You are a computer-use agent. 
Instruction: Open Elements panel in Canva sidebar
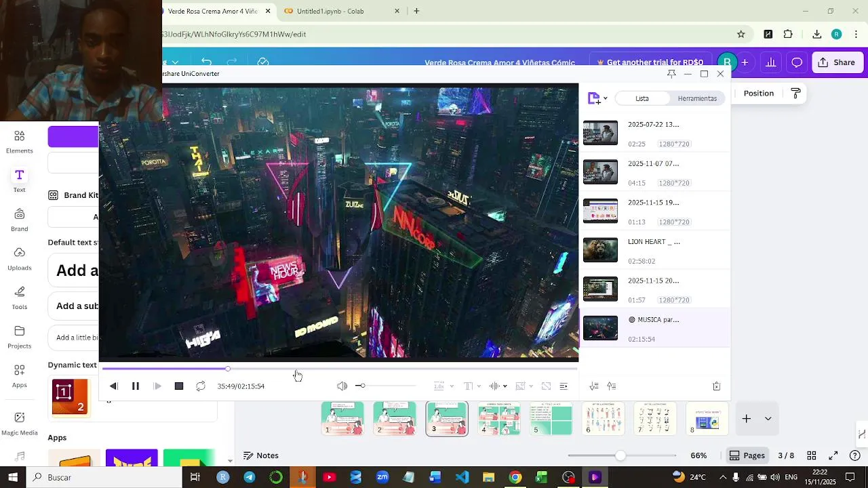click(x=19, y=142)
